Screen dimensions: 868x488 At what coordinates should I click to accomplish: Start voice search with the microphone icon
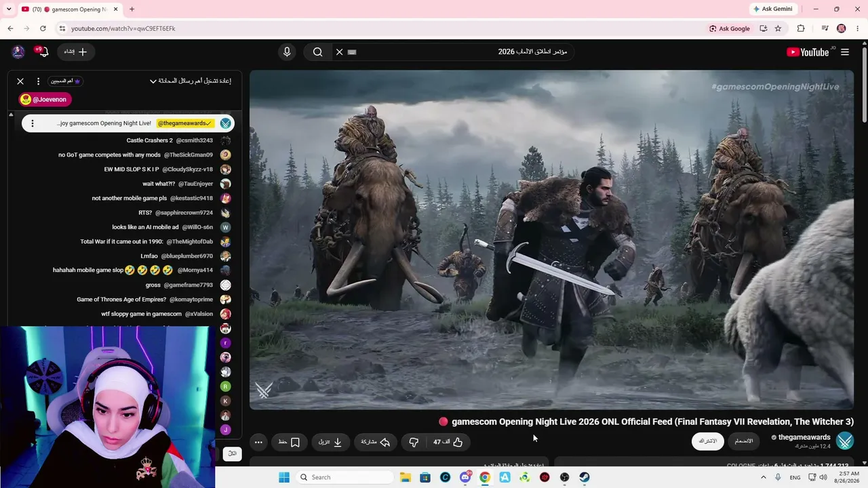pos(287,52)
